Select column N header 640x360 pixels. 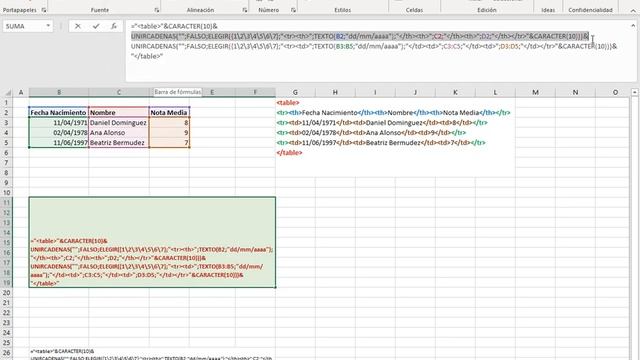[575, 93]
